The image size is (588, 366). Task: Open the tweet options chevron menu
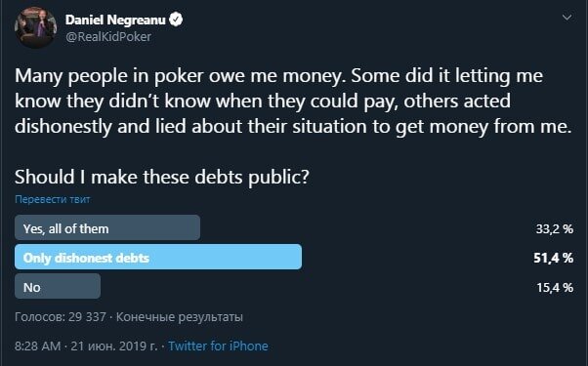point(567,18)
